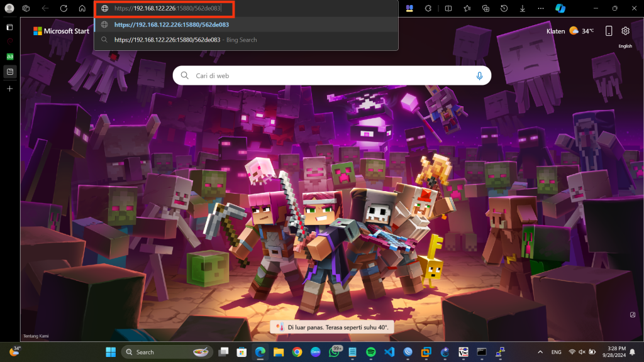
Task: Click the browser Refresh button
Action: point(64,9)
